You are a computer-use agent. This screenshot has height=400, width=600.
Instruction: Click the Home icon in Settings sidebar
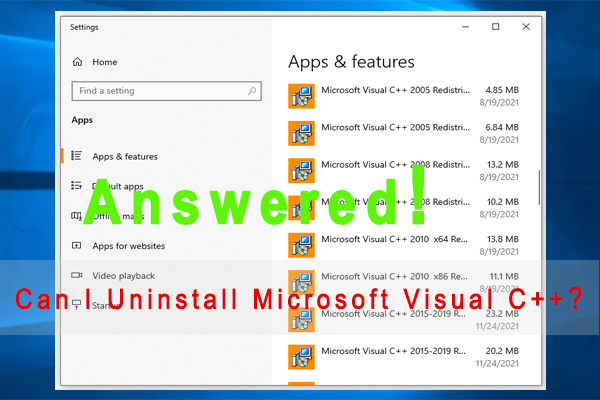pos(77,62)
